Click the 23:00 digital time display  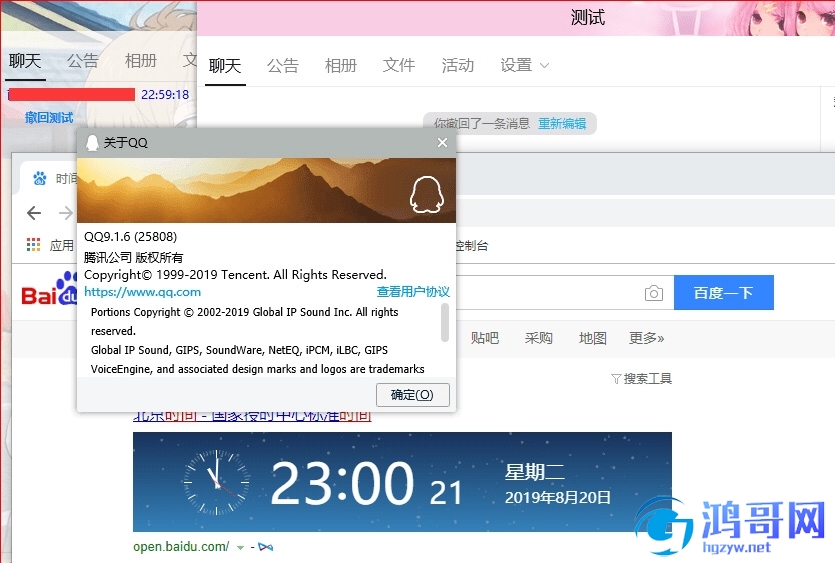(342, 483)
